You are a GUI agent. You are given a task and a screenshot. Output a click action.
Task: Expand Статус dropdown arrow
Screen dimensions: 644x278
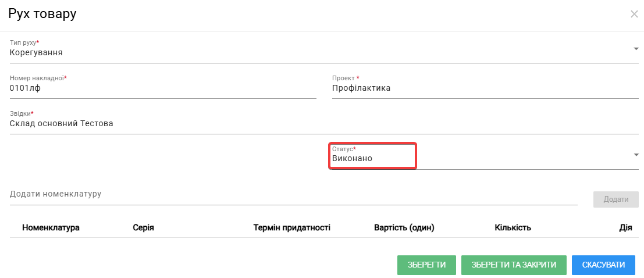(636, 155)
